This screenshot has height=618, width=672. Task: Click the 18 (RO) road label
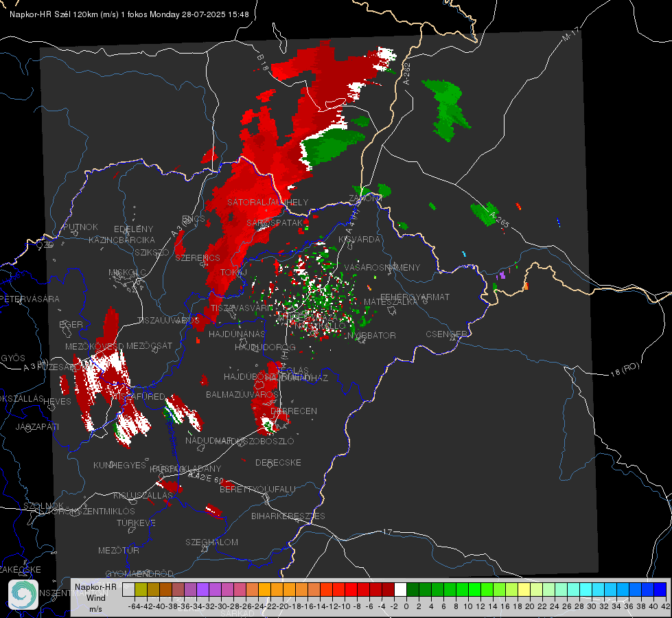(625, 369)
